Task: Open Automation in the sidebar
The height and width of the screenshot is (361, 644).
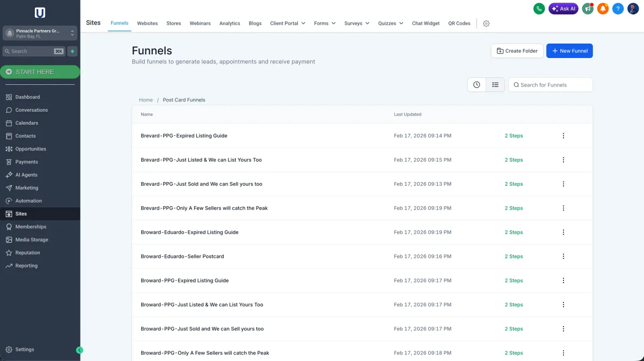Action: point(28,201)
